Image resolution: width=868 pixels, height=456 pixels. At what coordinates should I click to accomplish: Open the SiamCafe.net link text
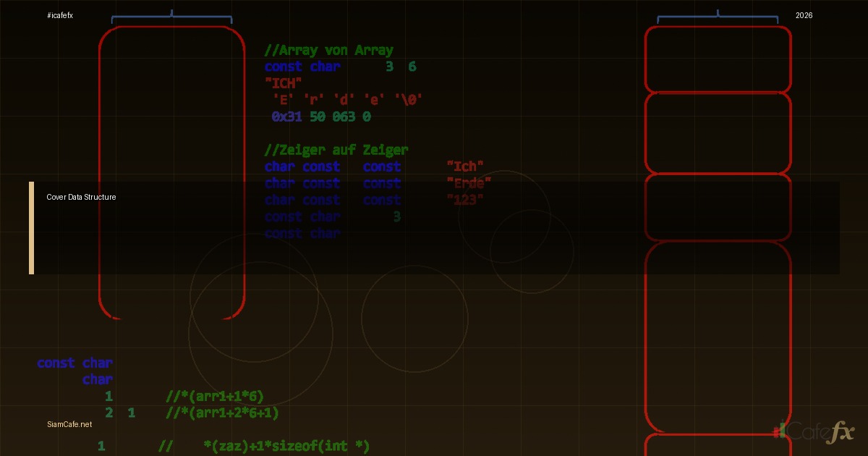pyautogui.click(x=69, y=424)
